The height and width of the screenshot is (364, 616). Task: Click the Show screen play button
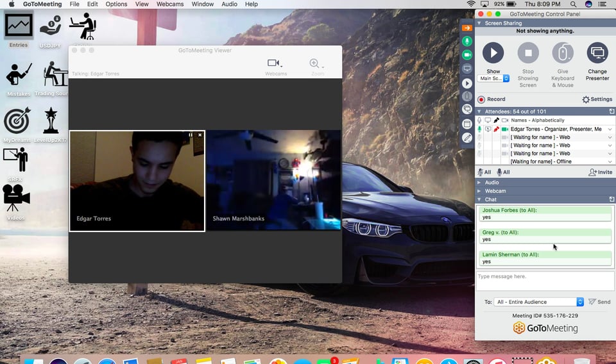pos(493,53)
